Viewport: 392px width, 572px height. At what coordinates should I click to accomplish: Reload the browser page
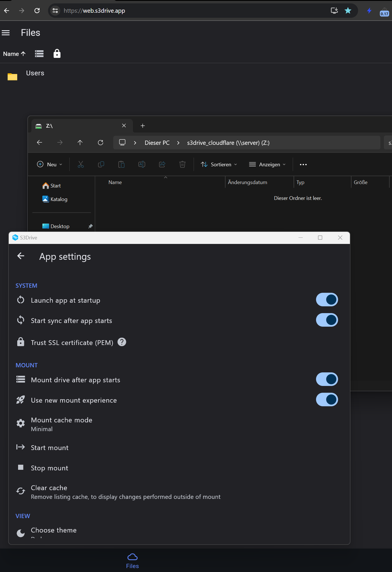(x=37, y=11)
